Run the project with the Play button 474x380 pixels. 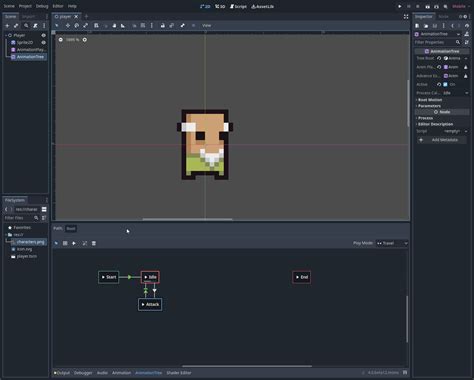400,6
